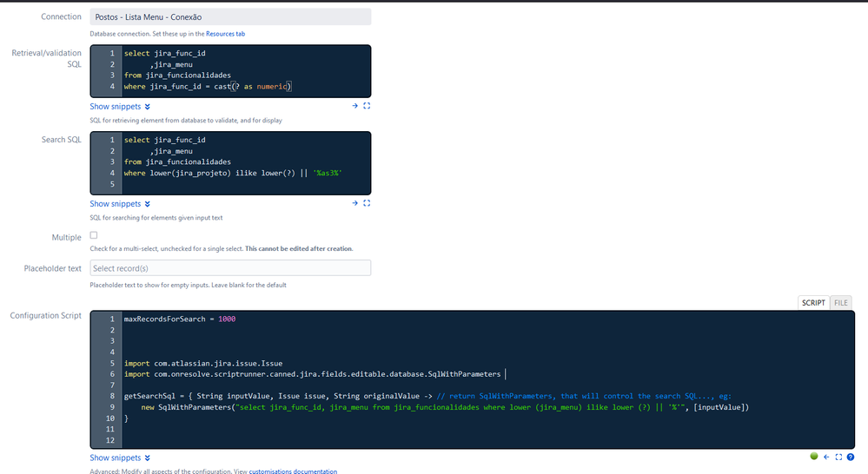Click 'select jira_func_id' line in Retrieval SQL editor

(x=164, y=53)
